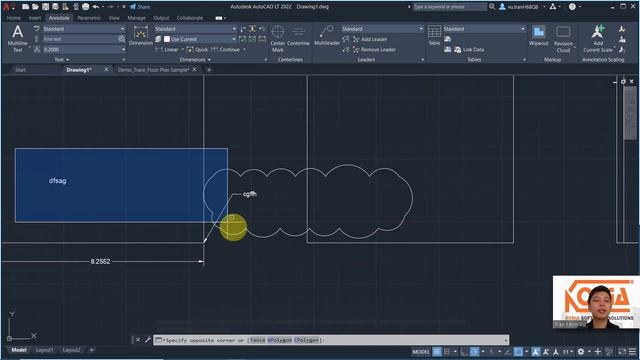Viewport: 640px width, 360px height.
Task: Open workspace switching gear in status bar
Action: (x=581, y=351)
